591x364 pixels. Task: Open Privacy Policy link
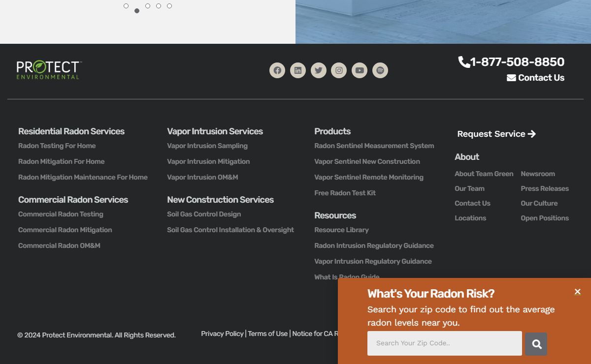coord(222,334)
